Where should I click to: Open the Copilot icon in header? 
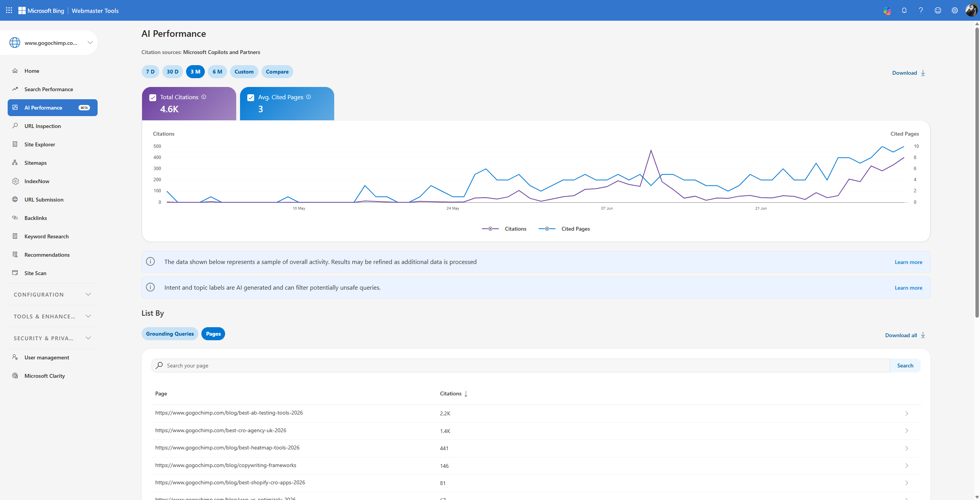[887, 11]
